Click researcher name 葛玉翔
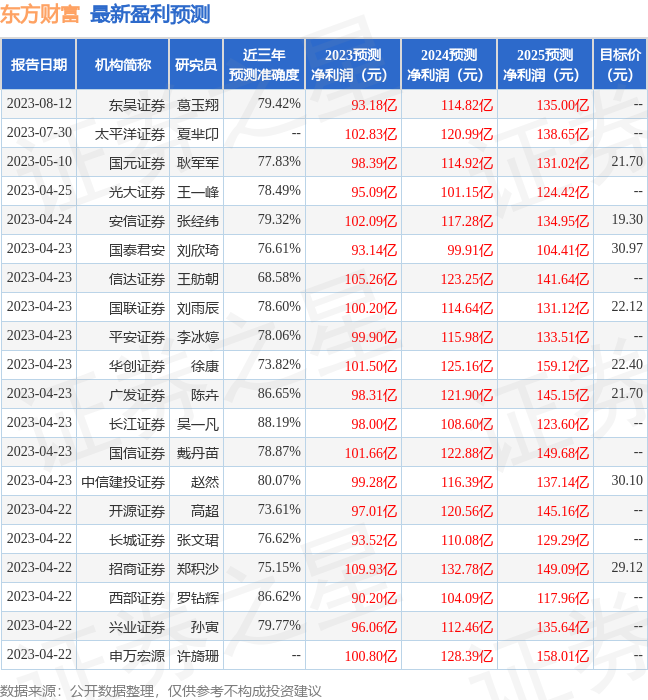648x700 pixels. 198,105
